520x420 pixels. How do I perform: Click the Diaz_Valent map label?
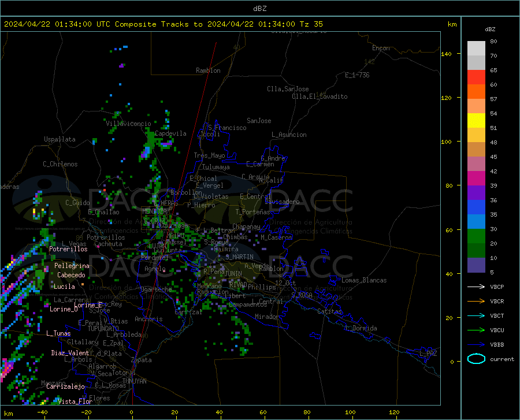pyautogui.click(x=70, y=353)
